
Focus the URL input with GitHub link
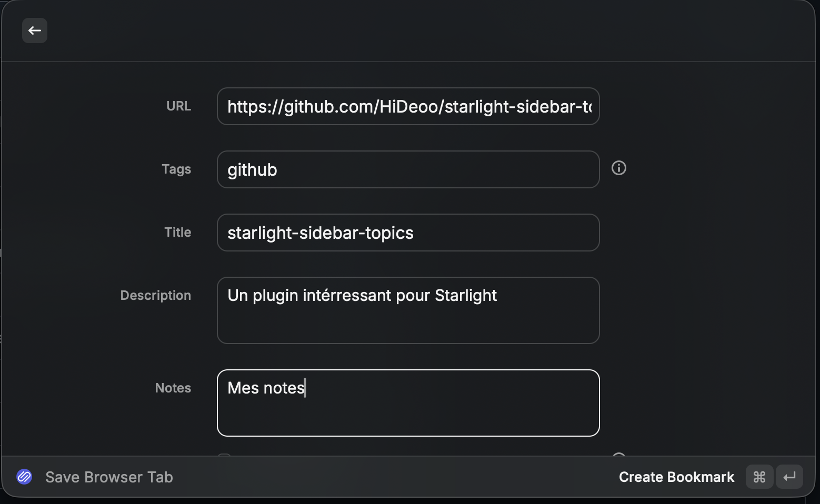tap(408, 106)
